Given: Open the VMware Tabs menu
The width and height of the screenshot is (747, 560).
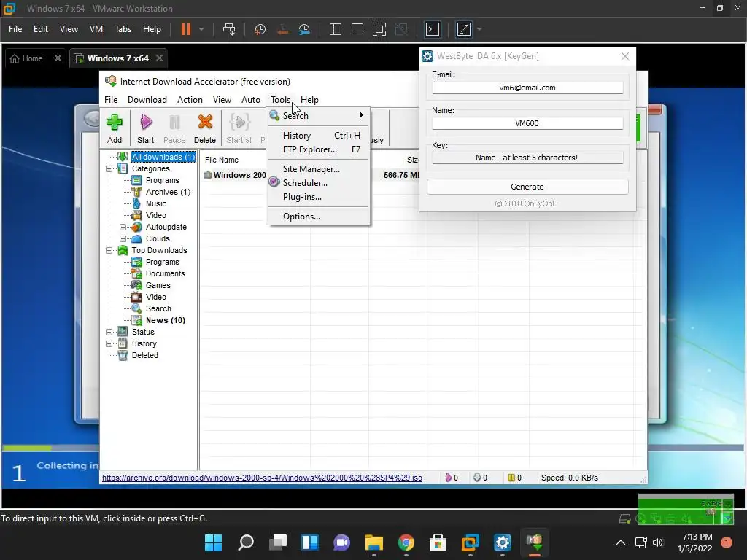Looking at the screenshot, I should click(123, 29).
